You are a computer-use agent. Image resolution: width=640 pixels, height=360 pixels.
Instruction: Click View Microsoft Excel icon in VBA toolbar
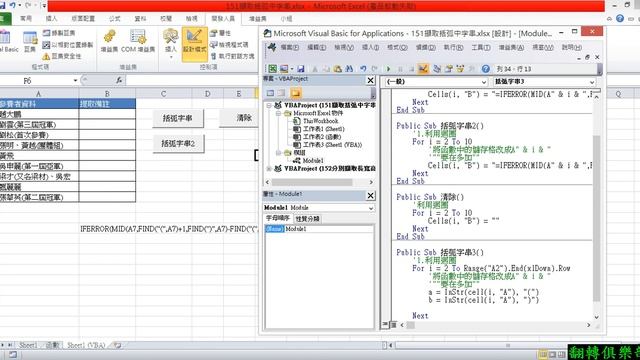272,69
